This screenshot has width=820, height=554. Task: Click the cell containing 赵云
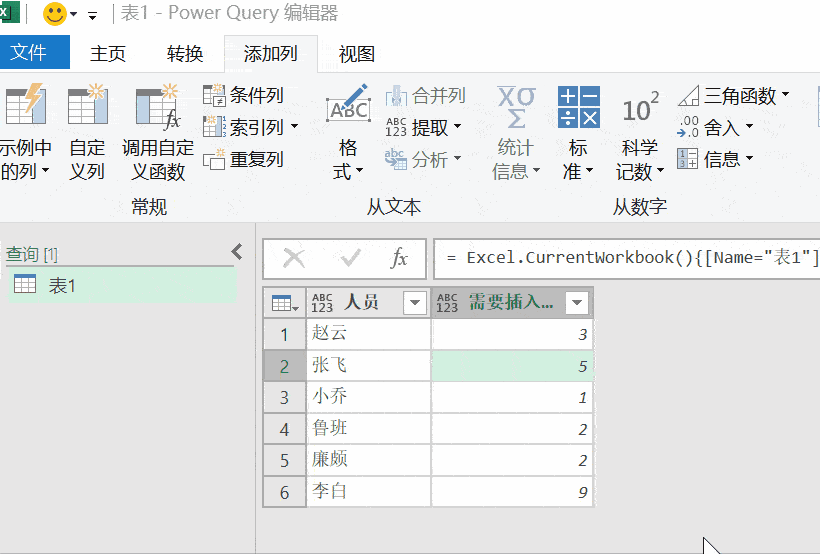368,334
